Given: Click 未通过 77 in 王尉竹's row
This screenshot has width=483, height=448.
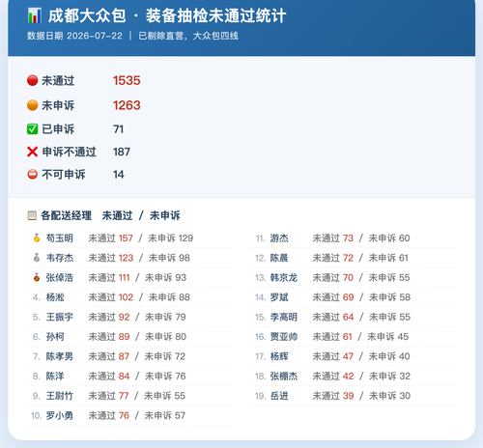Looking at the screenshot, I should tap(108, 396).
